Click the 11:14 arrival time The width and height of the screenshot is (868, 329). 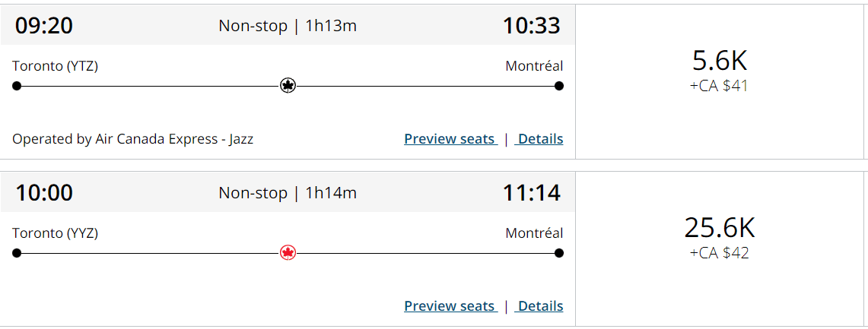coord(531,193)
